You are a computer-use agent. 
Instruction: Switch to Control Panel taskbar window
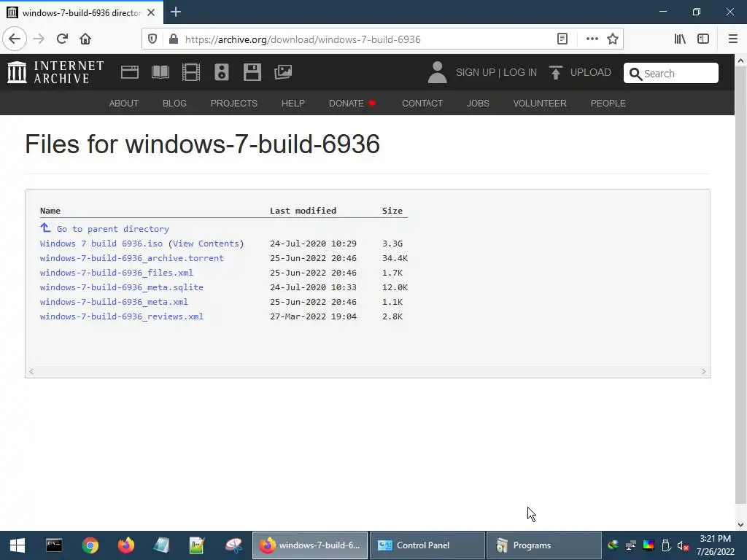click(x=427, y=545)
